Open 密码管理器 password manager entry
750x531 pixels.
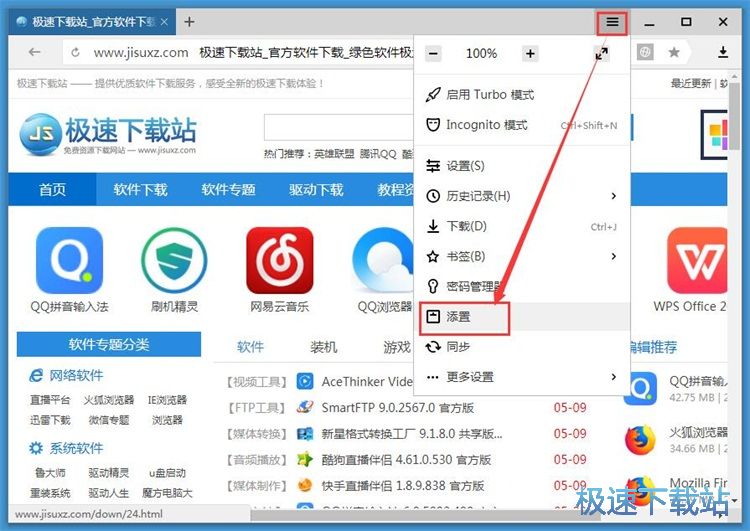(x=522, y=287)
